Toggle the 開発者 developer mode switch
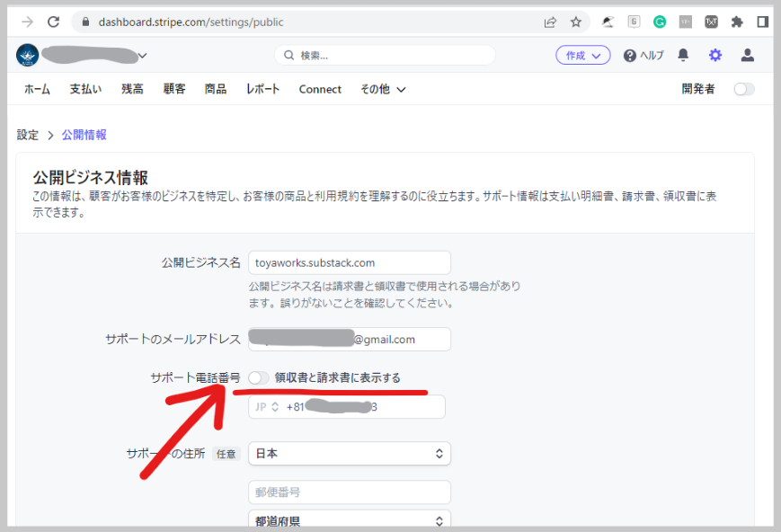This screenshot has width=781, height=532. pyautogui.click(x=744, y=89)
